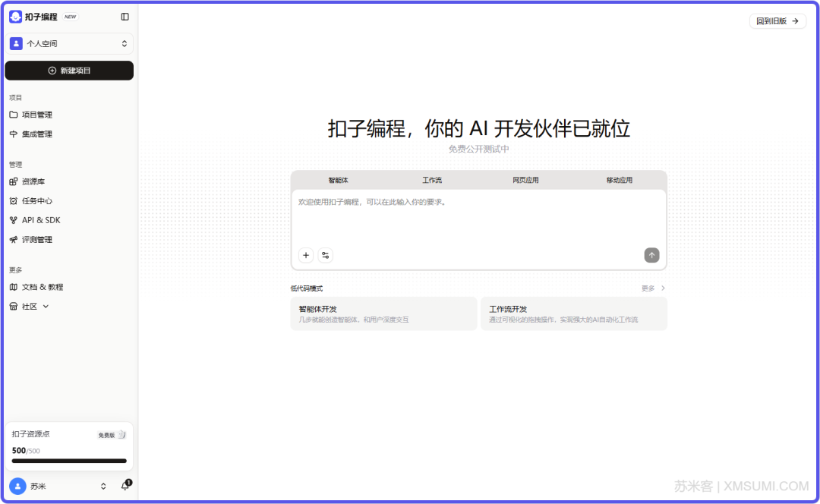Click the API & SDK branch icon

click(14, 220)
